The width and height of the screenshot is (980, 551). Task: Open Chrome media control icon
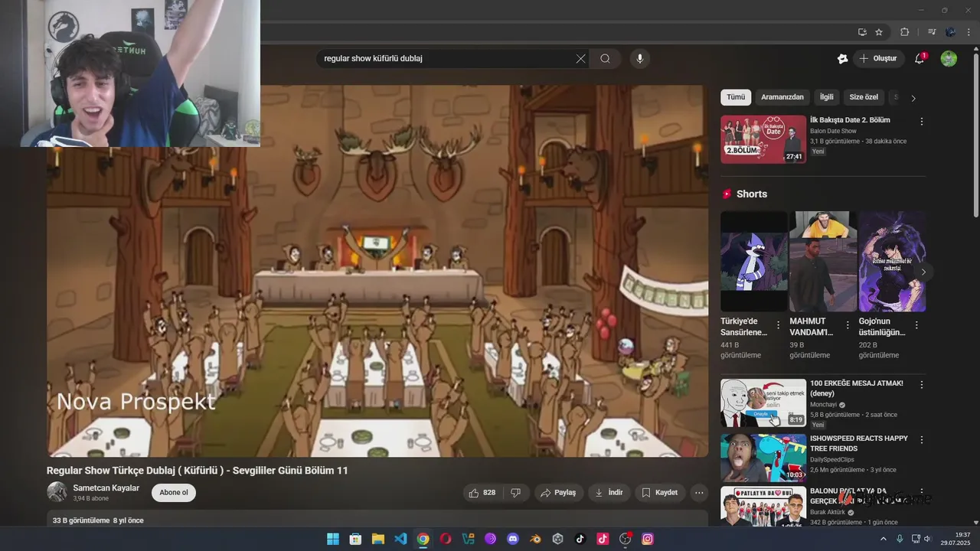pos(932,32)
